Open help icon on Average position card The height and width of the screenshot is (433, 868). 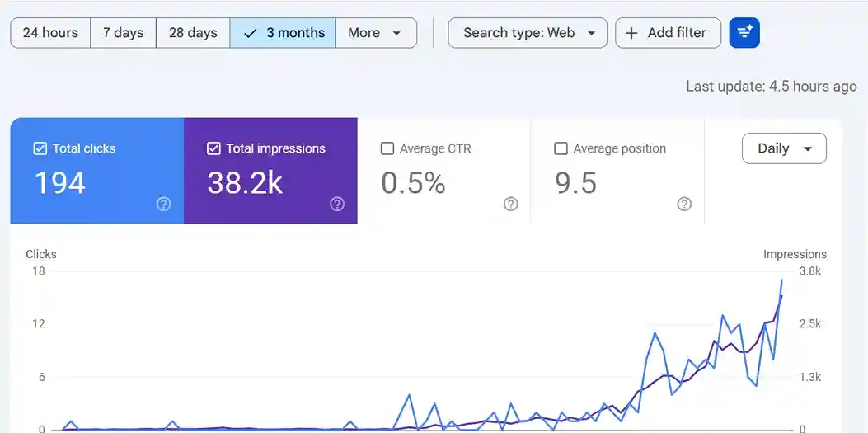(x=684, y=205)
